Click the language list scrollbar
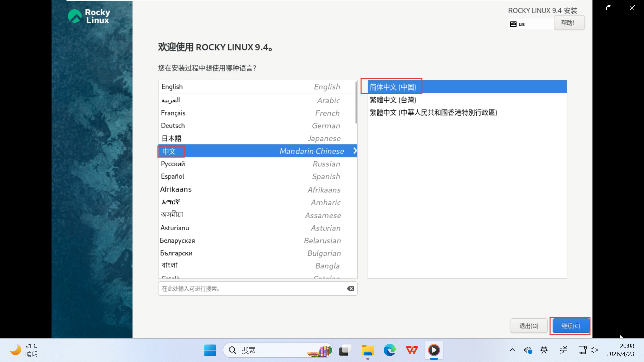The height and width of the screenshot is (362, 644). coord(356,103)
